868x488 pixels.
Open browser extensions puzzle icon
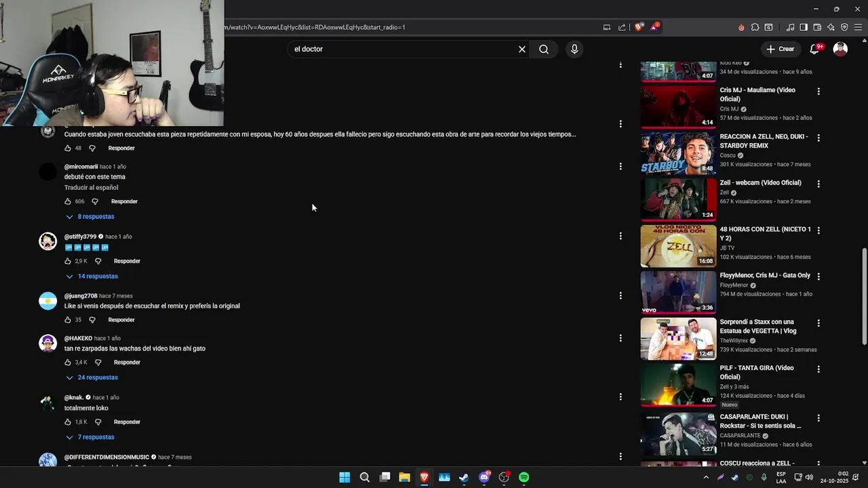[755, 27]
